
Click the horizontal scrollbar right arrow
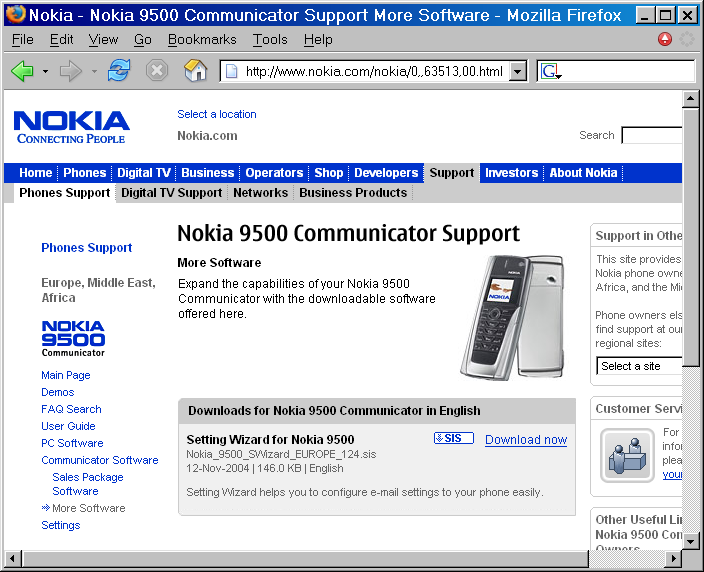[x=673, y=559]
